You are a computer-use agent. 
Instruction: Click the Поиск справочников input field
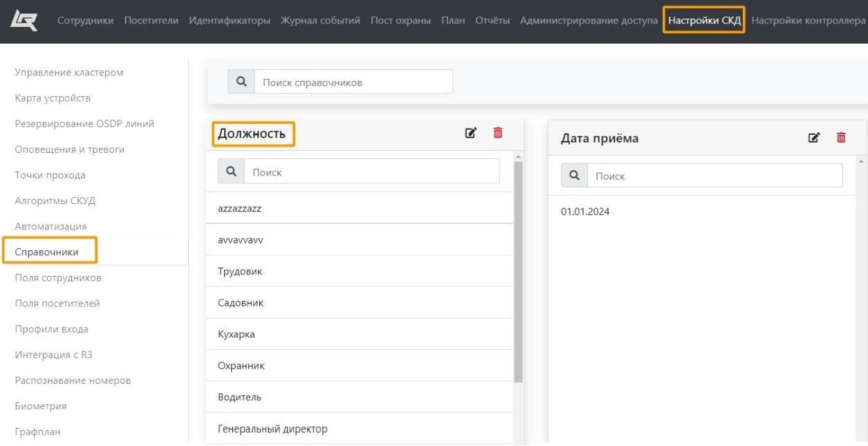tap(353, 82)
